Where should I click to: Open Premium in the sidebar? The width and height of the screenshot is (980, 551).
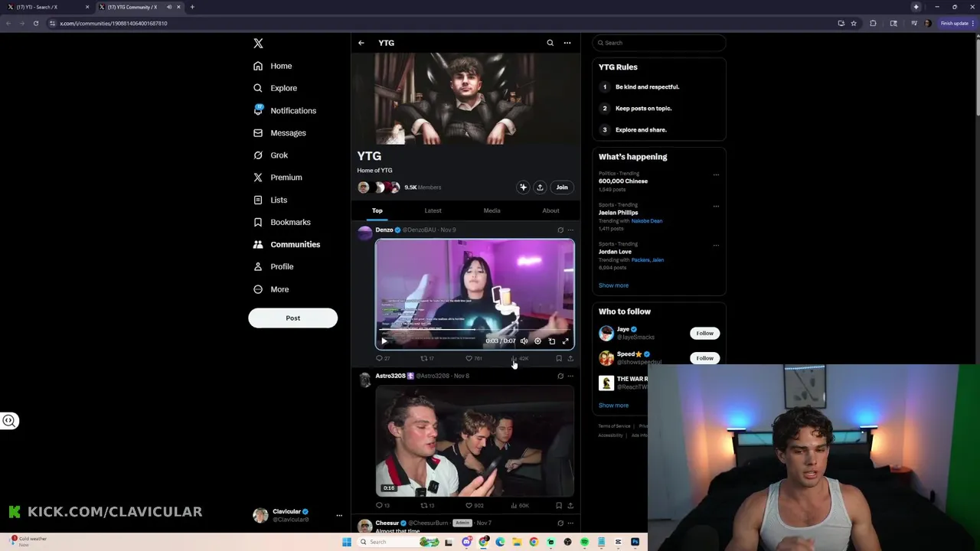coord(277,178)
